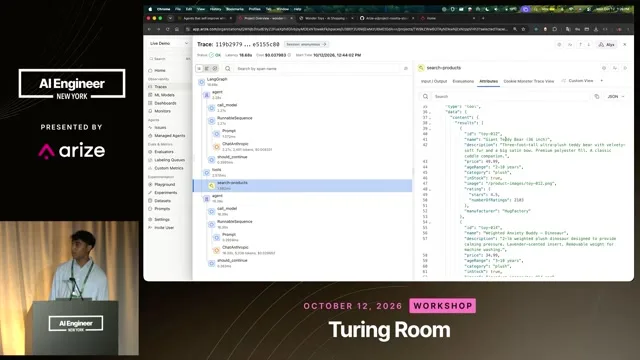This screenshot has width=640, height=360.
Task: Go to ML Models in the sidebar
Action: click(x=164, y=95)
